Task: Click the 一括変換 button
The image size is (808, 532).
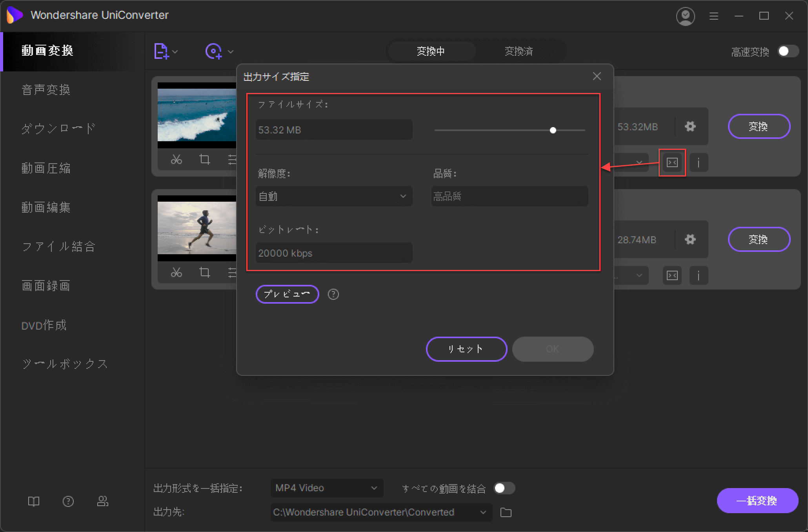Action: pos(757,501)
